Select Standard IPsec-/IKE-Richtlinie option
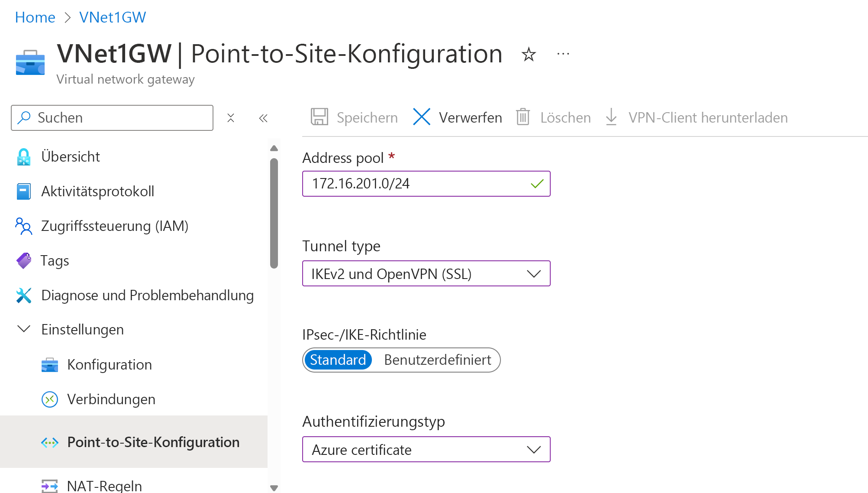Screen dimensions: 868x493 click(338, 360)
